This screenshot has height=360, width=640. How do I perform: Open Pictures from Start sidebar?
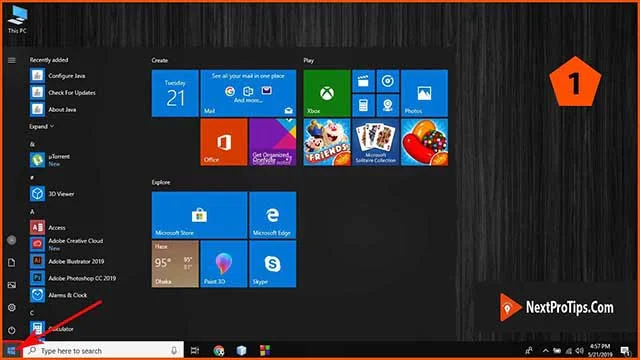[x=12, y=285]
